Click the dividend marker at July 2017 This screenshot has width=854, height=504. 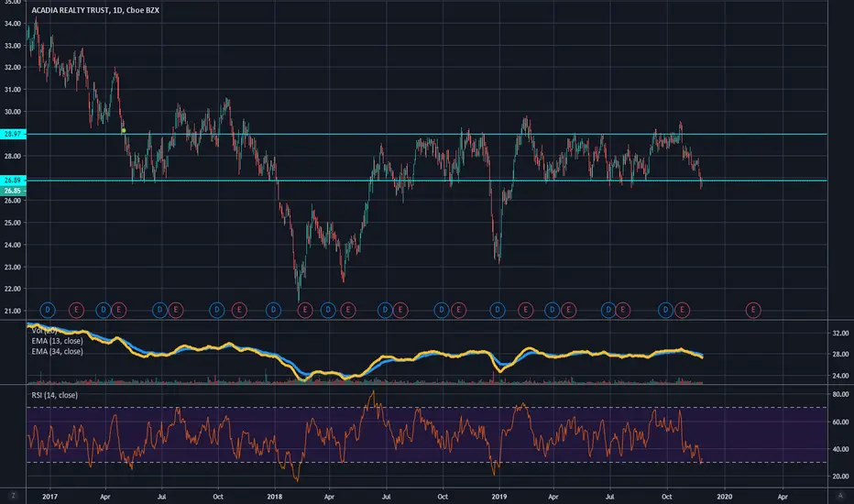click(x=159, y=310)
